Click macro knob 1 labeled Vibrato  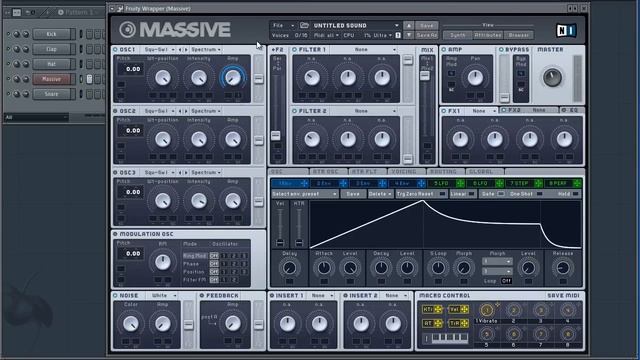(487, 311)
